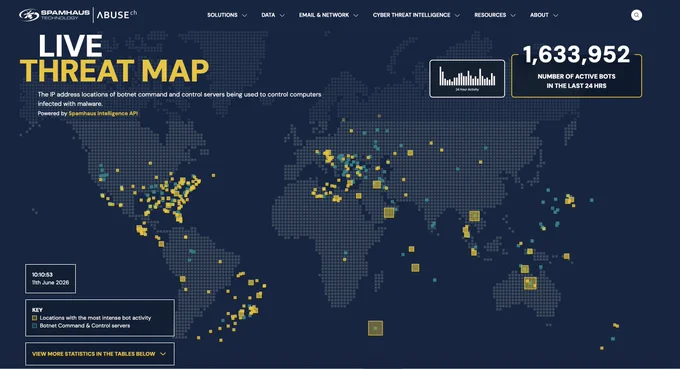Viewport: 680px width, 369px height.
Task: Expand the Email & Network chevron arrow
Action: (356, 16)
